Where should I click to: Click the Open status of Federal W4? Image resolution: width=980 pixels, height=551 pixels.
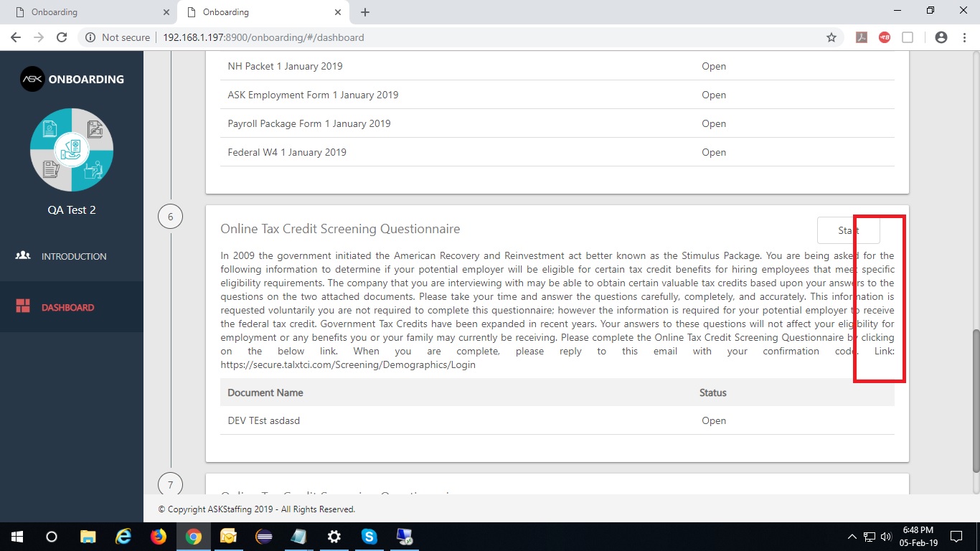coord(714,152)
